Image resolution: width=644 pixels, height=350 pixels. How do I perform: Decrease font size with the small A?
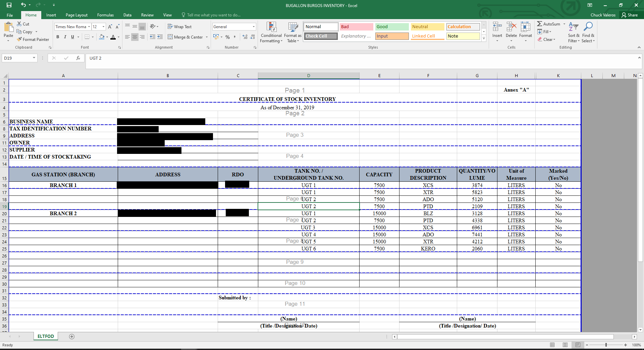[x=117, y=27]
